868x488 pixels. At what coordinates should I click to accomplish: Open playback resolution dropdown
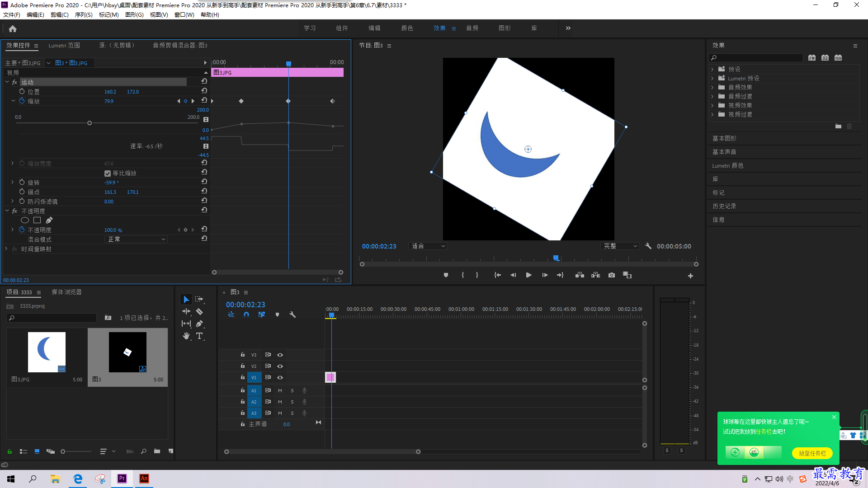[x=620, y=246]
